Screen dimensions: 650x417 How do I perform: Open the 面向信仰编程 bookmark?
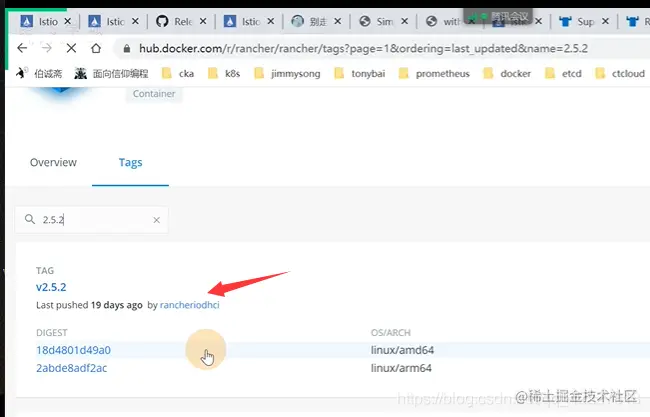tap(111, 73)
